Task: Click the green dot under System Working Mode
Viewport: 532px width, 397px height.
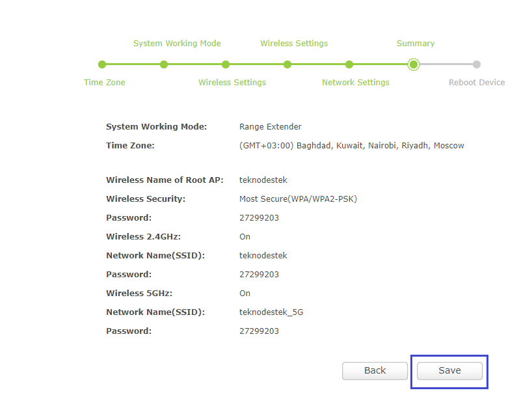Action: (x=164, y=64)
